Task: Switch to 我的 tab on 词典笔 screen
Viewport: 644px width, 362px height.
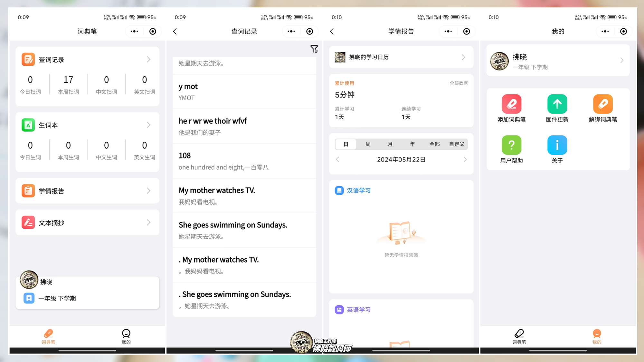Action: 126,336
